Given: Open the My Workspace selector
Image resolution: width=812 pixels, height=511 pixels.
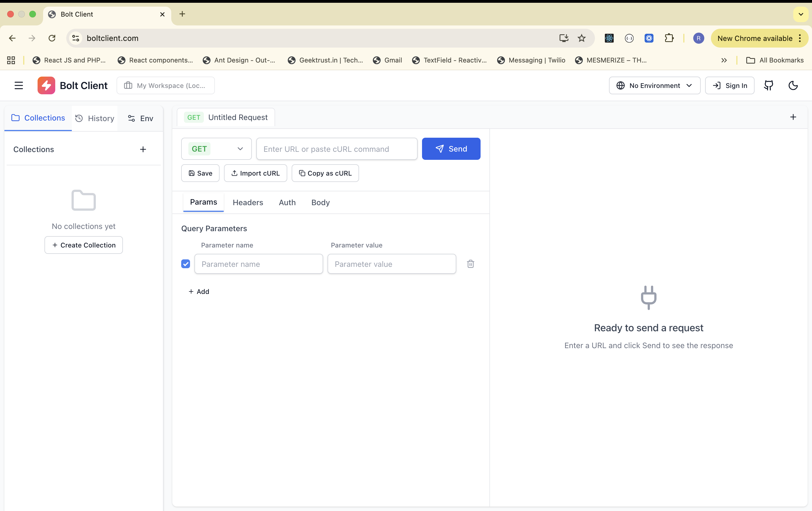Looking at the screenshot, I should coord(165,85).
